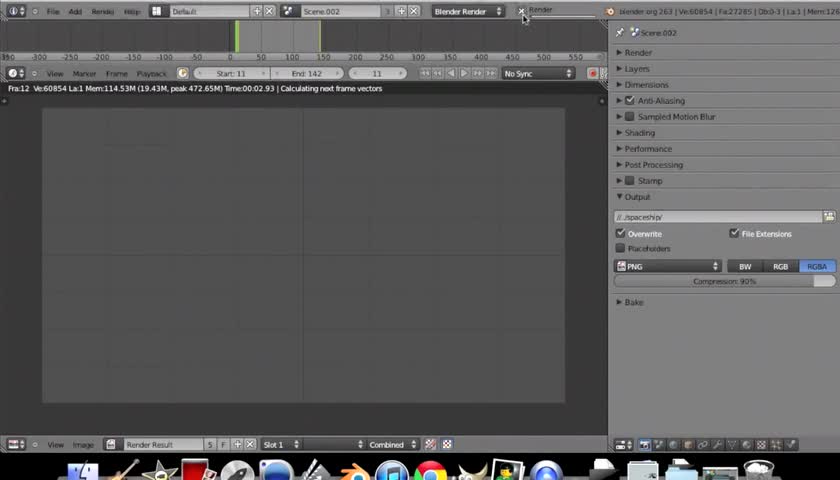
Task: Switch to the Scene properties tab icon
Action: pyautogui.click(x=659, y=445)
